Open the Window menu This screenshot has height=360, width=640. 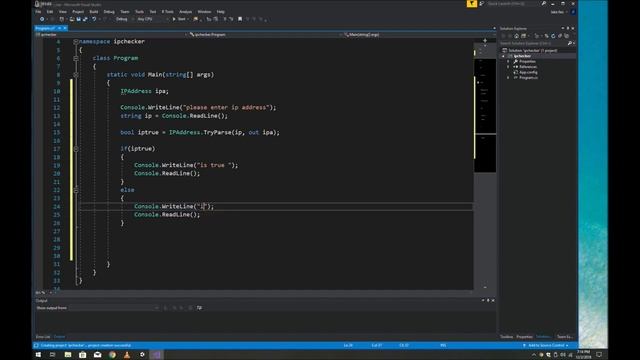tap(204, 12)
